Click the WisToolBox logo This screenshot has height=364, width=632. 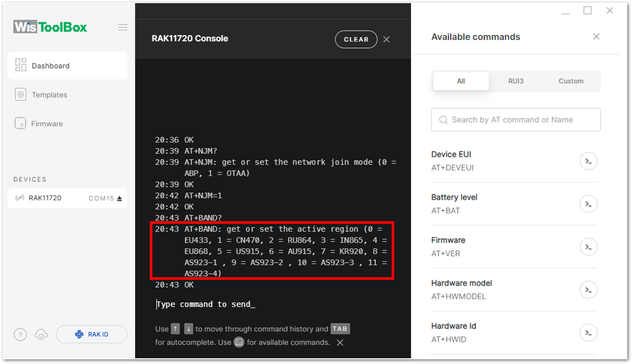click(x=50, y=27)
